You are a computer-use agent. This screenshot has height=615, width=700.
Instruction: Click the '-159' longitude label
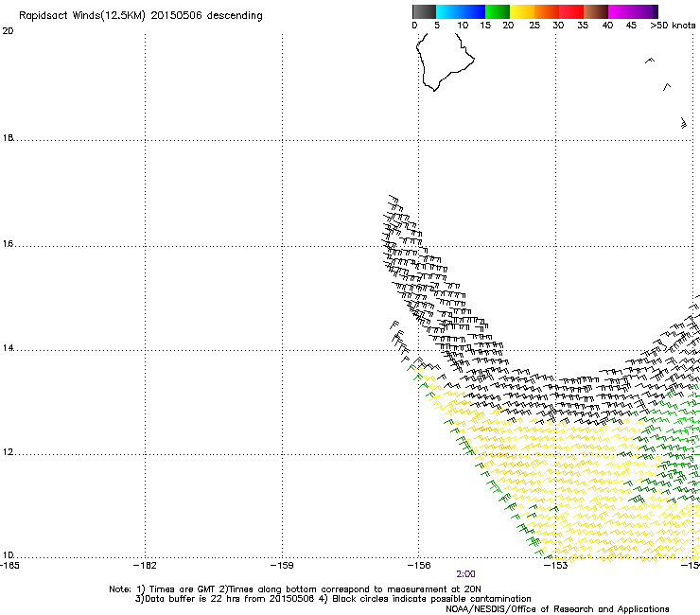click(282, 566)
